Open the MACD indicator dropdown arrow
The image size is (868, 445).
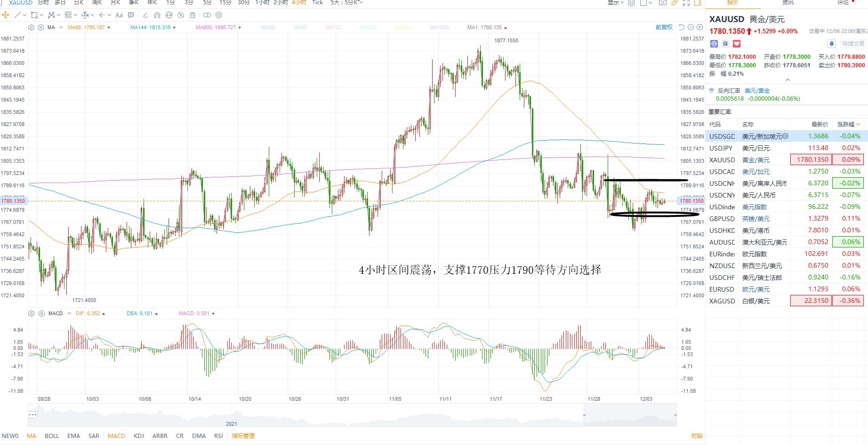pos(69,313)
